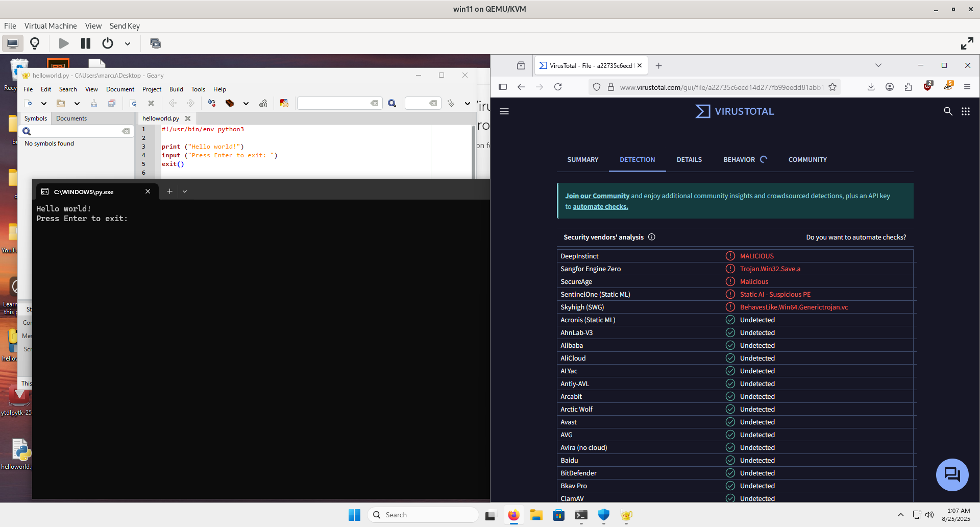
Task: Expand the Open recent dropdown arrow in Geany
Action: (77, 103)
